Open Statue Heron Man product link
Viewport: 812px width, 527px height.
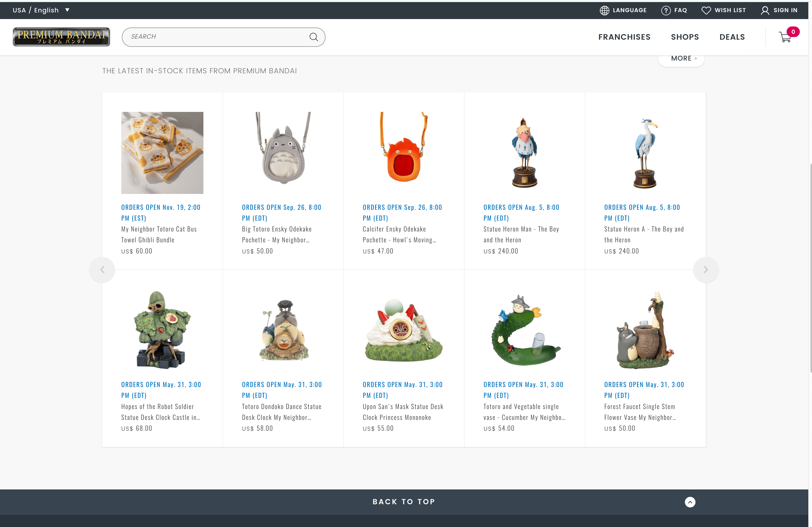pos(521,234)
